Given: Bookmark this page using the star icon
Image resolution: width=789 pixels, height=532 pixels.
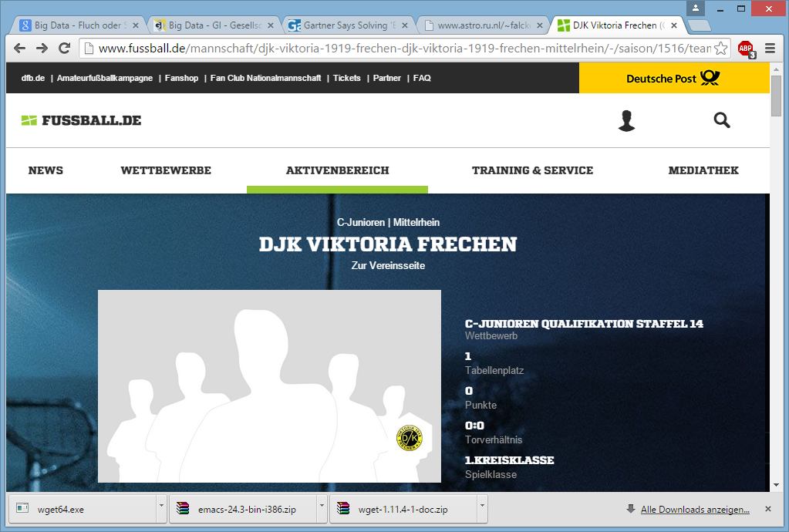Looking at the screenshot, I should point(720,49).
